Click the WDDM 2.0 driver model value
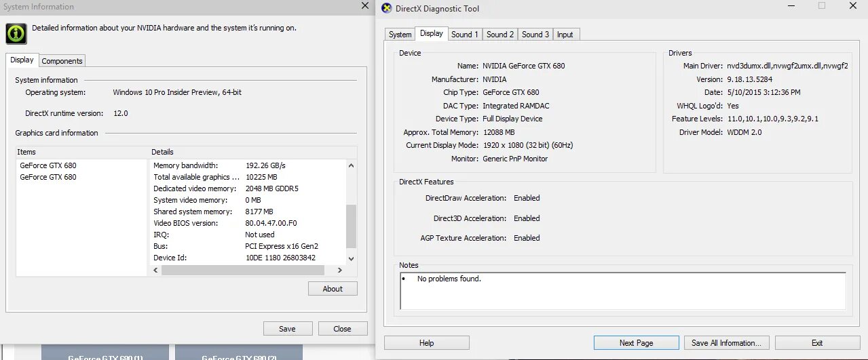 [x=744, y=132]
